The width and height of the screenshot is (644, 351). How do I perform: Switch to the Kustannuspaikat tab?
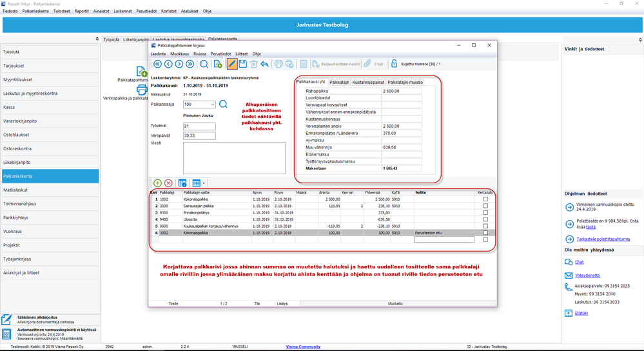coord(368,82)
